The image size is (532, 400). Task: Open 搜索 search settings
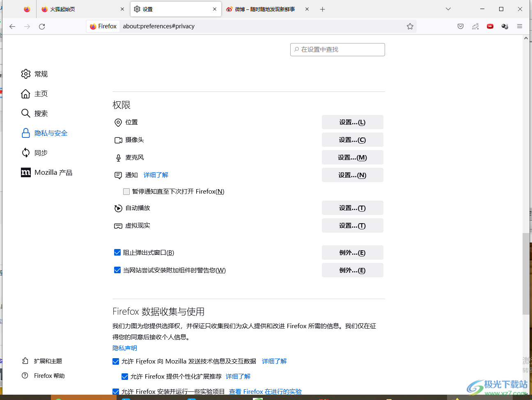pos(34,113)
